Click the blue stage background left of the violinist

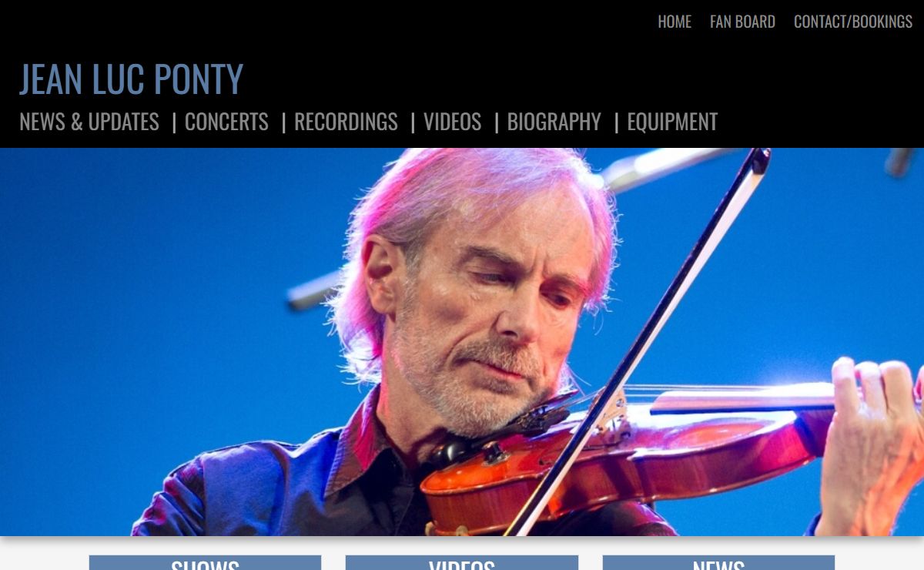[154, 308]
